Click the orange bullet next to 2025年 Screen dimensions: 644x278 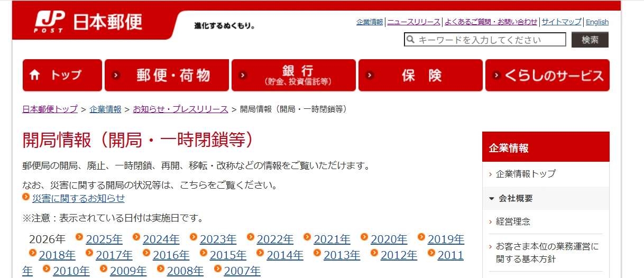tap(79, 237)
